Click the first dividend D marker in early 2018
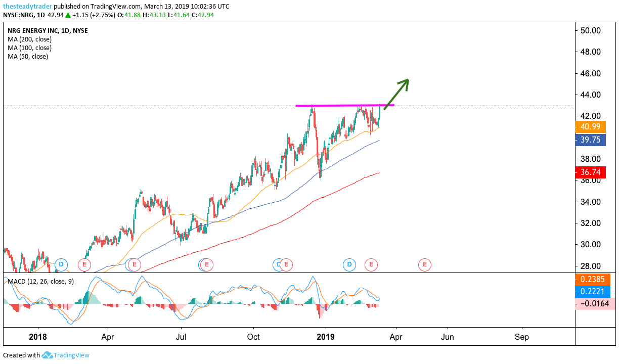The width and height of the screenshot is (619, 364). 61,264
